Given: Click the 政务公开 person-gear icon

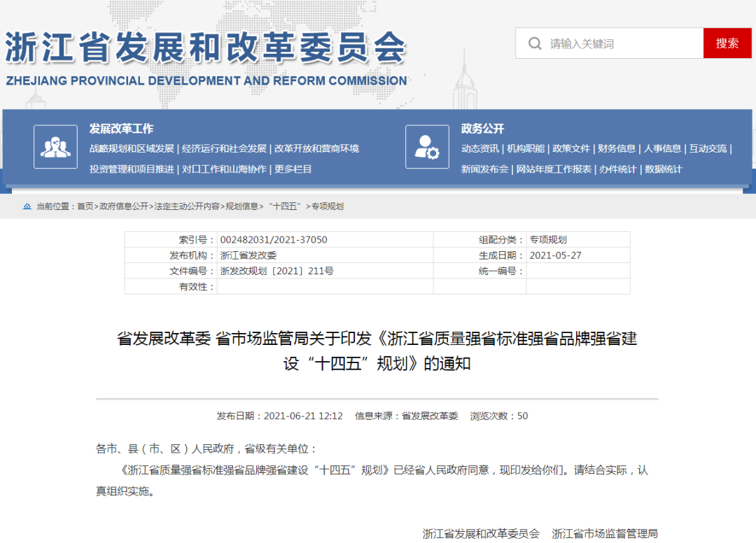Looking at the screenshot, I should pos(427,146).
